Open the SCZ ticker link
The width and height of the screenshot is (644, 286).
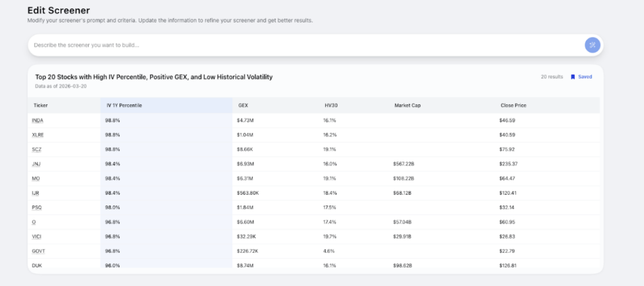coord(36,150)
